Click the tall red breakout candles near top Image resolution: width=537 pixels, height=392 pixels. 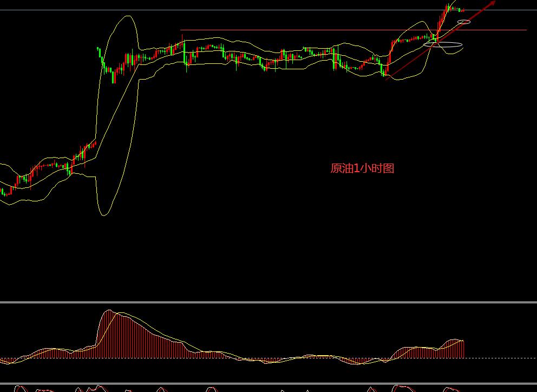[x=441, y=22]
